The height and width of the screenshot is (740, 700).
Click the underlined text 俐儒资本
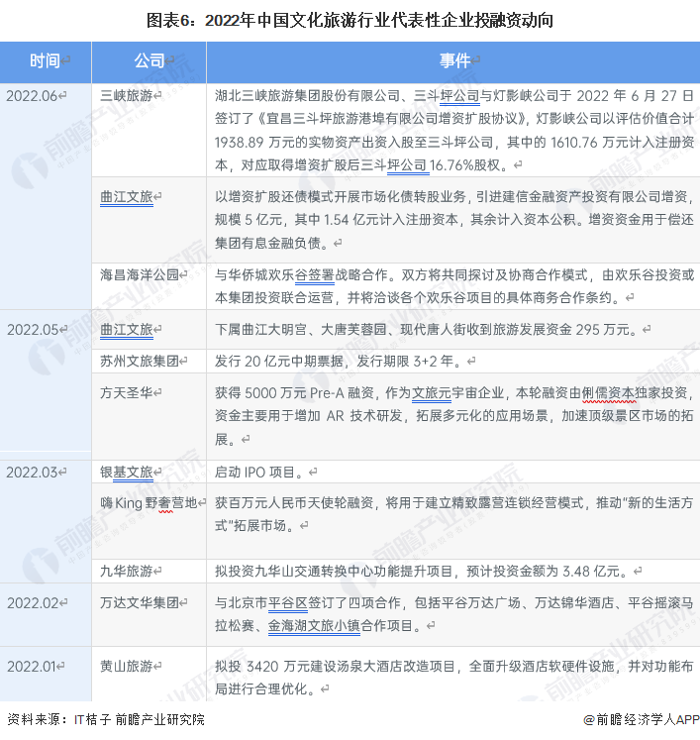point(609,393)
